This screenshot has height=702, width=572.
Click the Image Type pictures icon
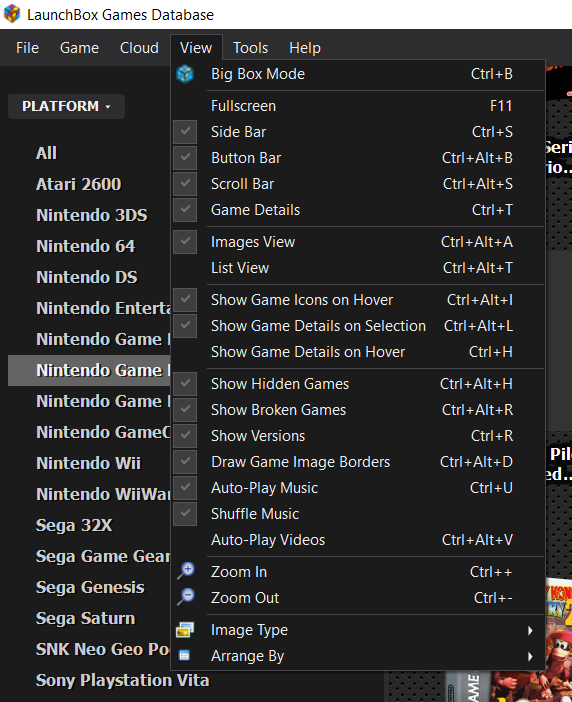[185, 630]
